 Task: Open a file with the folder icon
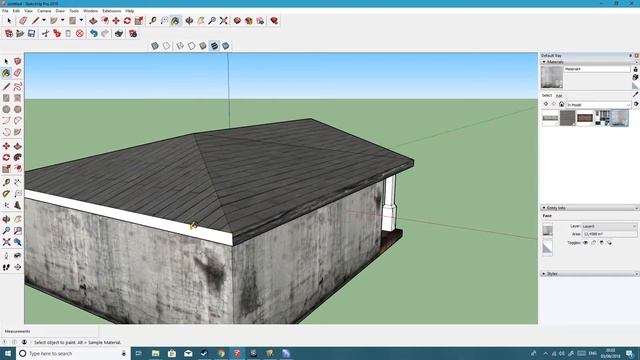tap(20, 33)
